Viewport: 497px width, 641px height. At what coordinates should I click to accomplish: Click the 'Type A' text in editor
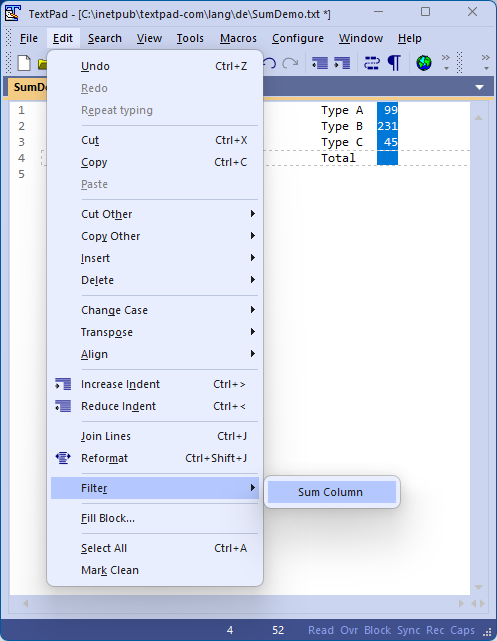pyautogui.click(x=342, y=110)
